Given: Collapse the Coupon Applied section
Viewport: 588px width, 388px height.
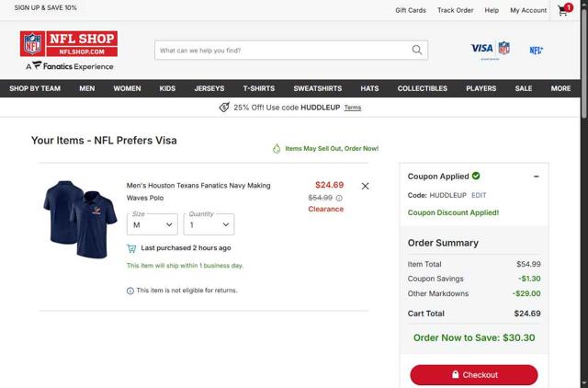Looking at the screenshot, I should click(x=537, y=177).
